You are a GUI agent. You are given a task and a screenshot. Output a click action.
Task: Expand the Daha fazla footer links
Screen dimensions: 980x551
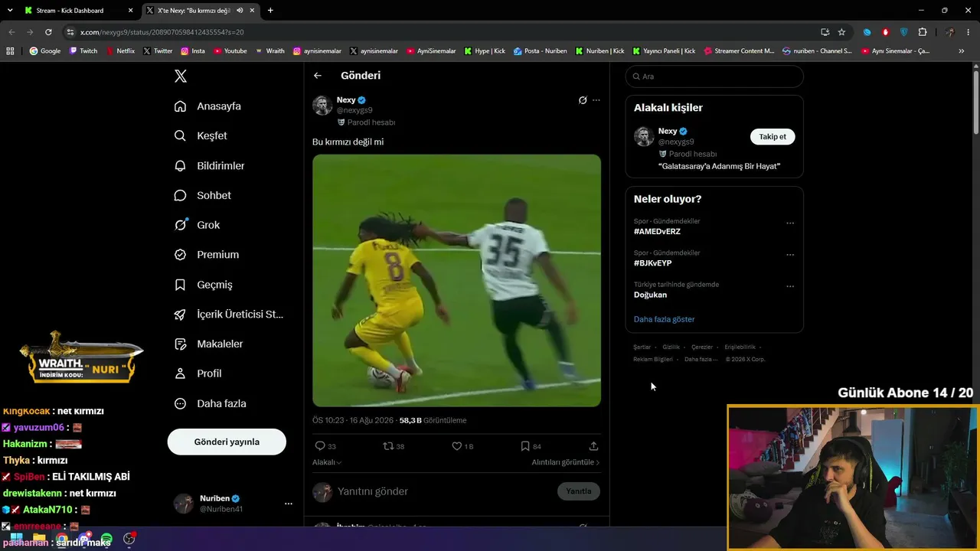click(700, 359)
